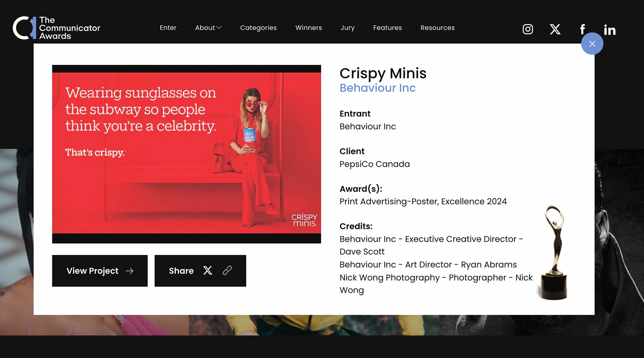Click the Crispy Minis poster image
This screenshot has width=644, height=358.
tap(186, 154)
